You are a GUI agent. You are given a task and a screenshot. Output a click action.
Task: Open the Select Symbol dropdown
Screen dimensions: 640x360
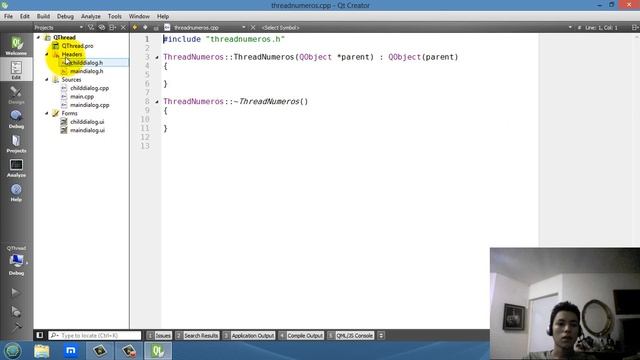[x=416, y=27]
